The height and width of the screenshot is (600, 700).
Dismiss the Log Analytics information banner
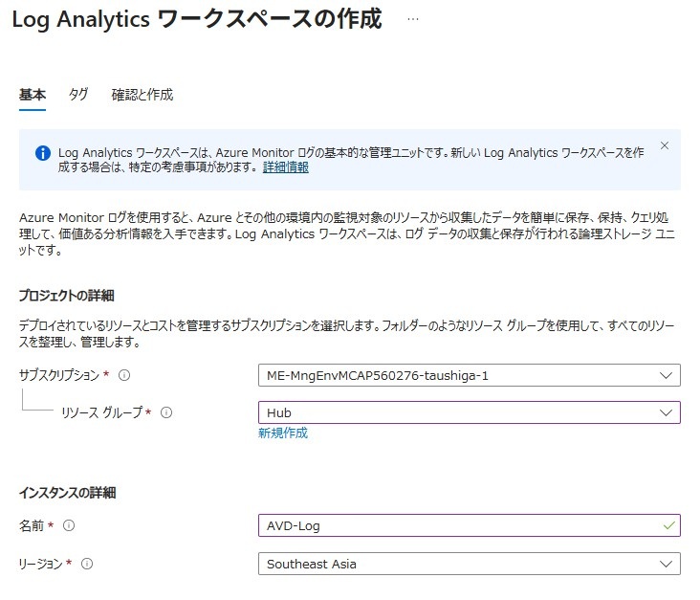point(665,145)
